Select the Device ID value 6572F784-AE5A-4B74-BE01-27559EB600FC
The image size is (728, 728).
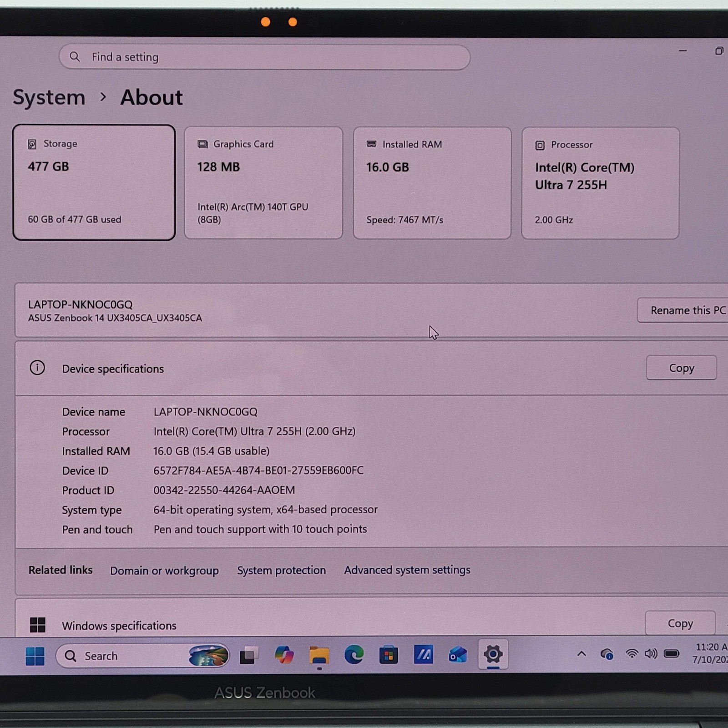click(x=258, y=470)
